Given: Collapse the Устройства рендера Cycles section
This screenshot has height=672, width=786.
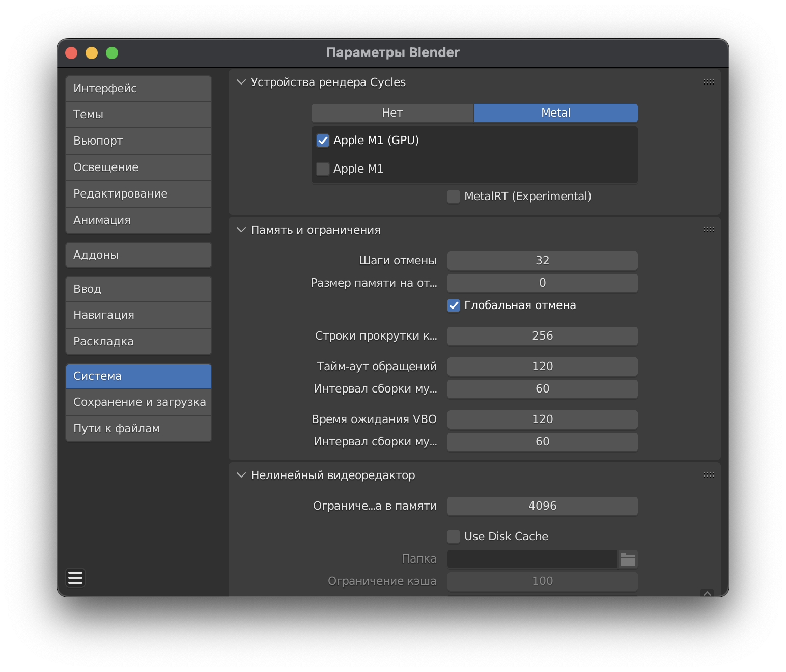Looking at the screenshot, I should pos(241,82).
